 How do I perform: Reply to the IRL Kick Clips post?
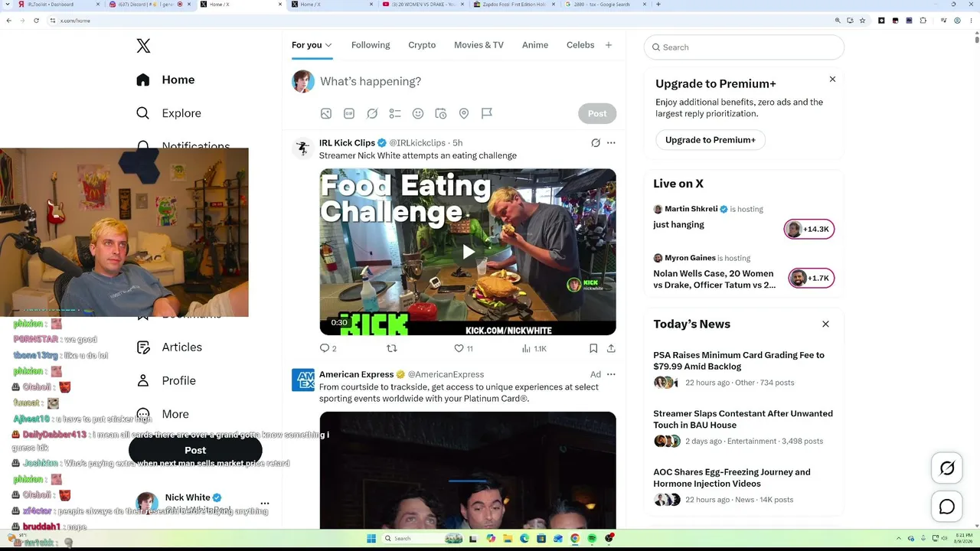[328, 348]
